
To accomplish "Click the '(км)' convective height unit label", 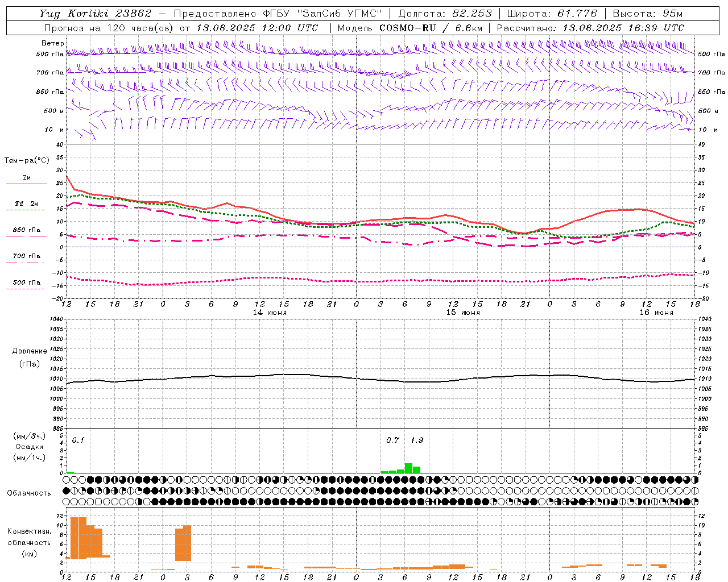I will coord(30,554).
